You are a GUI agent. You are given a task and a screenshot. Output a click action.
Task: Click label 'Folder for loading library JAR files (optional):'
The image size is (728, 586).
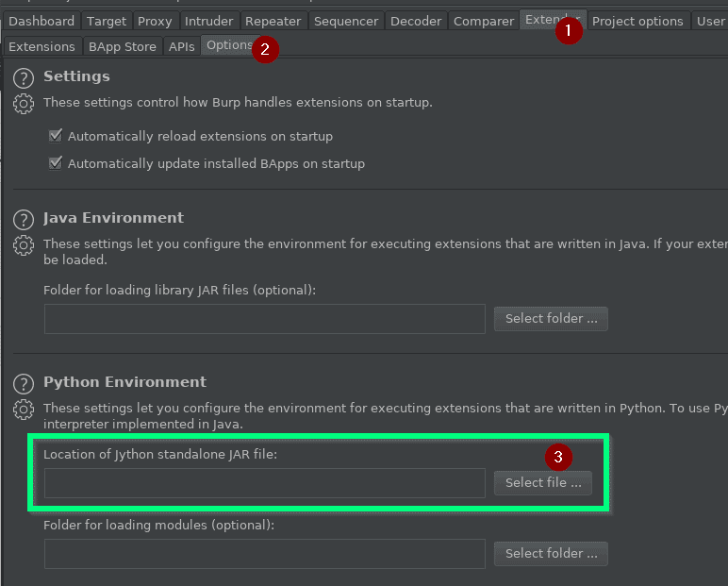pyautogui.click(x=180, y=290)
